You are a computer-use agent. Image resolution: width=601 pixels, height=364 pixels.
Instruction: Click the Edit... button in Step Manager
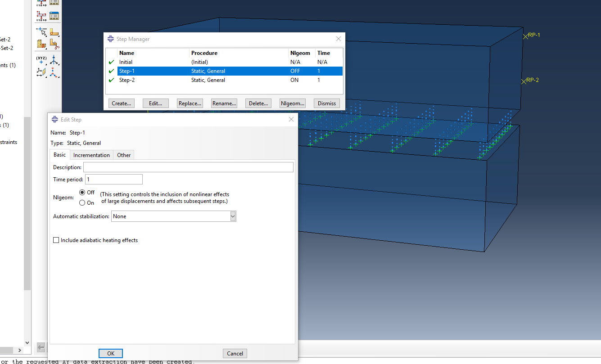[x=156, y=103]
